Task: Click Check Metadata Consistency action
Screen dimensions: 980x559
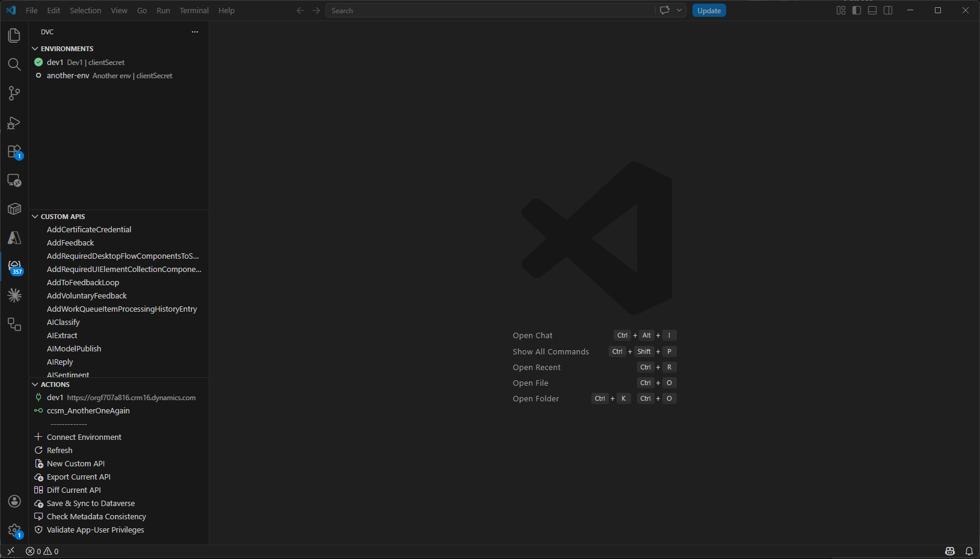Action: click(119, 517)
